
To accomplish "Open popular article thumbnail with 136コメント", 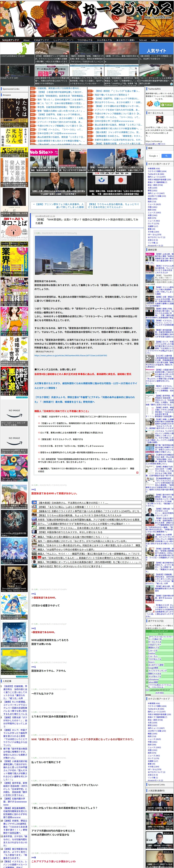I will tap(160, 802).
